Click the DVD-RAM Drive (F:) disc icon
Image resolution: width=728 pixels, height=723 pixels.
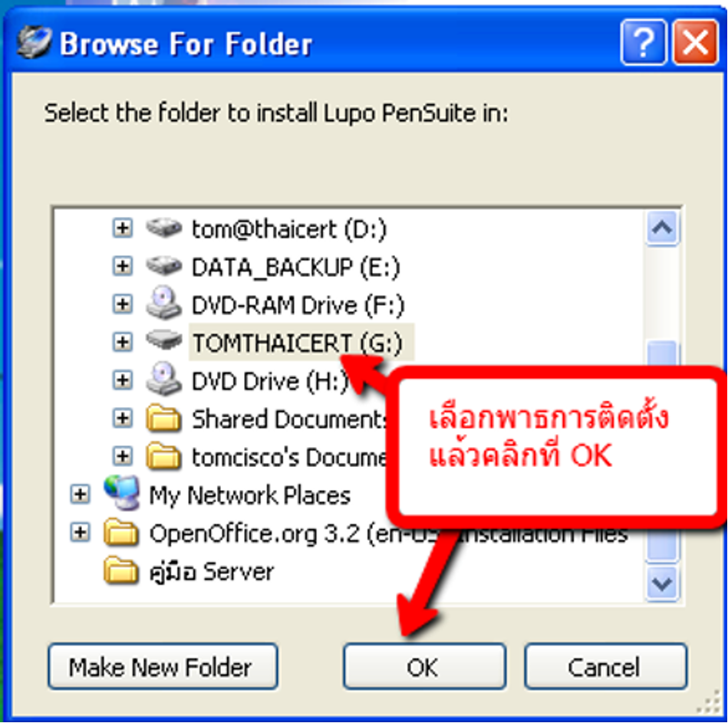click(163, 303)
